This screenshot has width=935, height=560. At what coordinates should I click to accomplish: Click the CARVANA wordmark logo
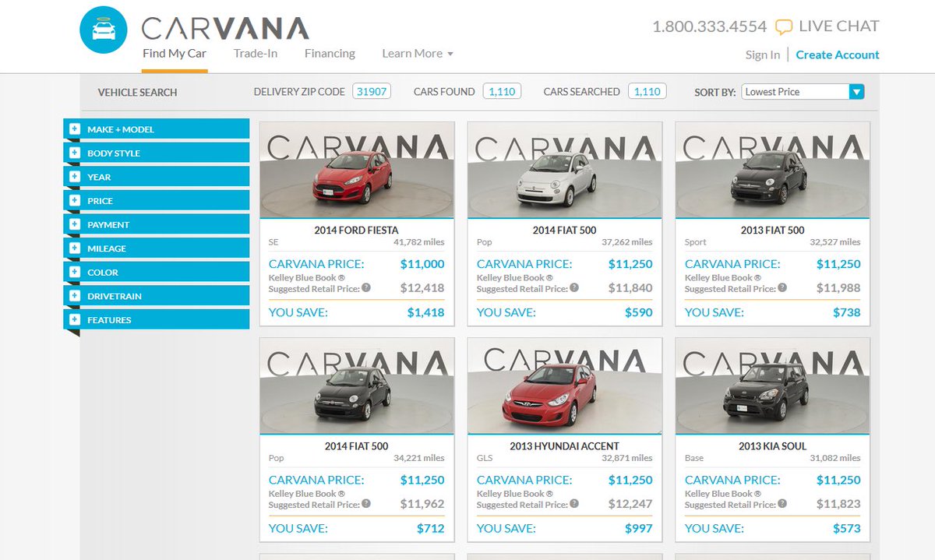pyautogui.click(x=225, y=28)
